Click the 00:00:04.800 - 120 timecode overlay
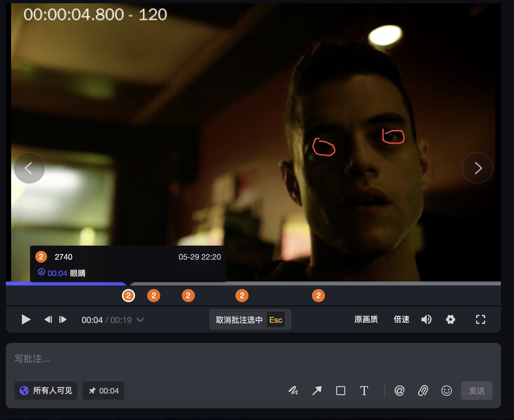This screenshot has width=514, height=420. 95,15
